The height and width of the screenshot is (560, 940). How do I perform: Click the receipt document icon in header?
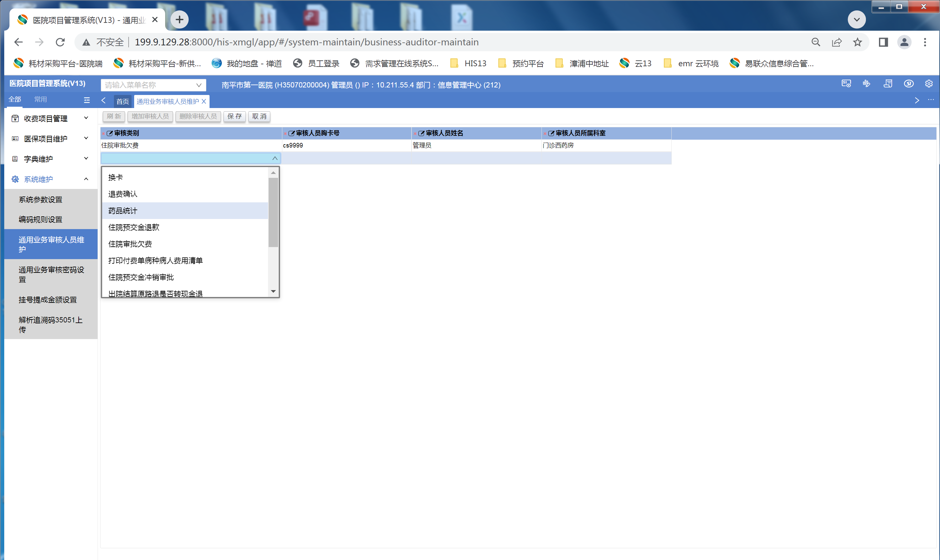pyautogui.click(x=887, y=84)
